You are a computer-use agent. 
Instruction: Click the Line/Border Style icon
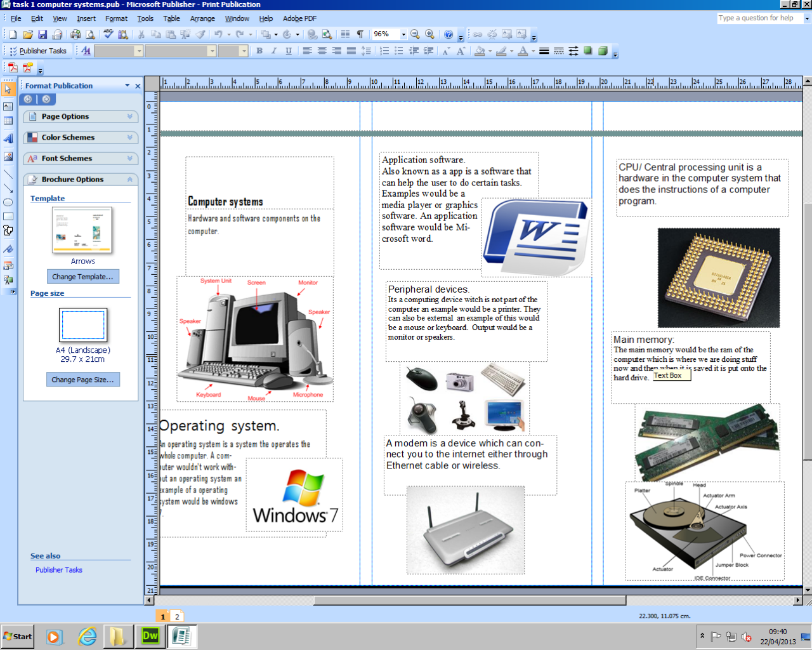pos(544,51)
